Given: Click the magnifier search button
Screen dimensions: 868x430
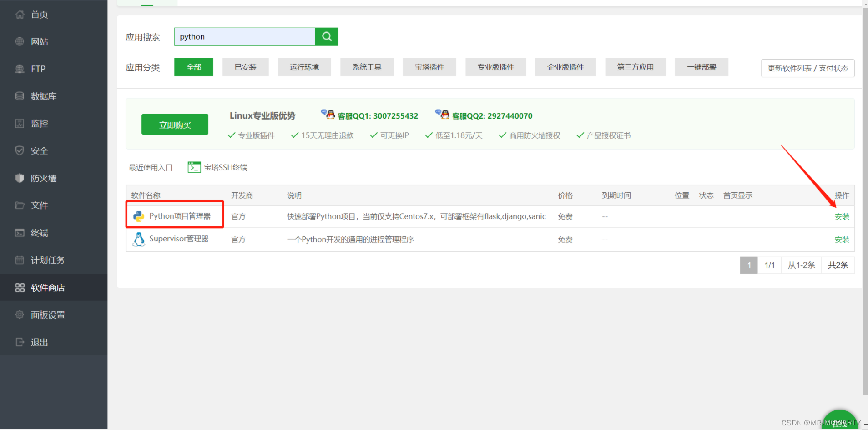Looking at the screenshot, I should pyautogui.click(x=327, y=36).
